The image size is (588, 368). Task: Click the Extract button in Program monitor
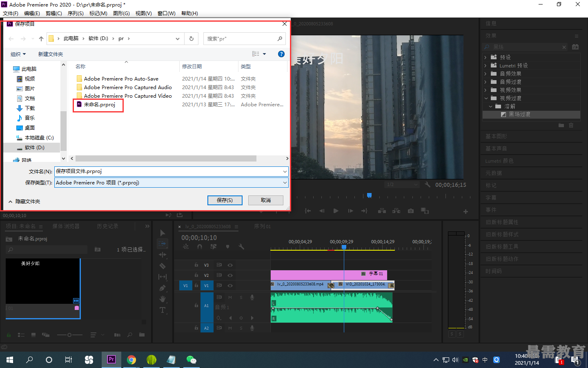click(396, 211)
